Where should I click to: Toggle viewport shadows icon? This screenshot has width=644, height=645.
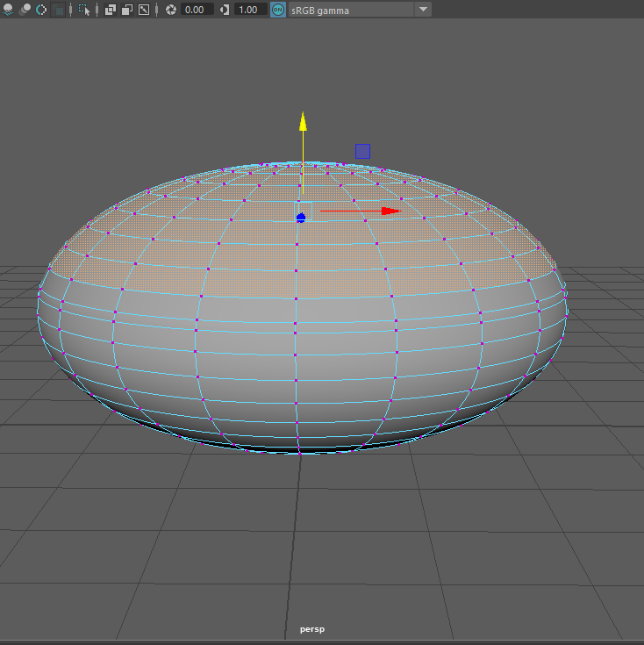(x=8, y=10)
